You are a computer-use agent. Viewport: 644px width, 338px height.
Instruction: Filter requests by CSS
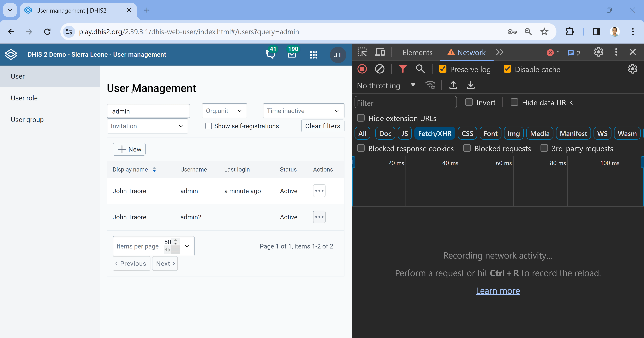pos(467,133)
